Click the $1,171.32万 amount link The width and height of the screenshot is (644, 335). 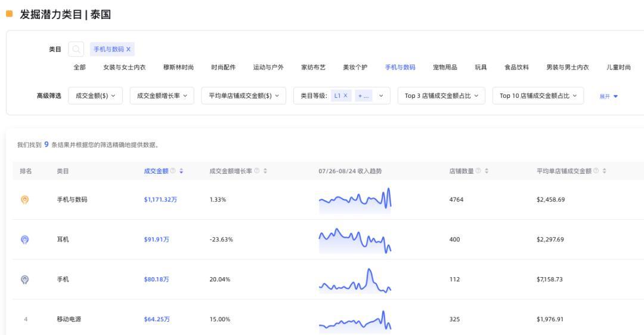click(160, 199)
